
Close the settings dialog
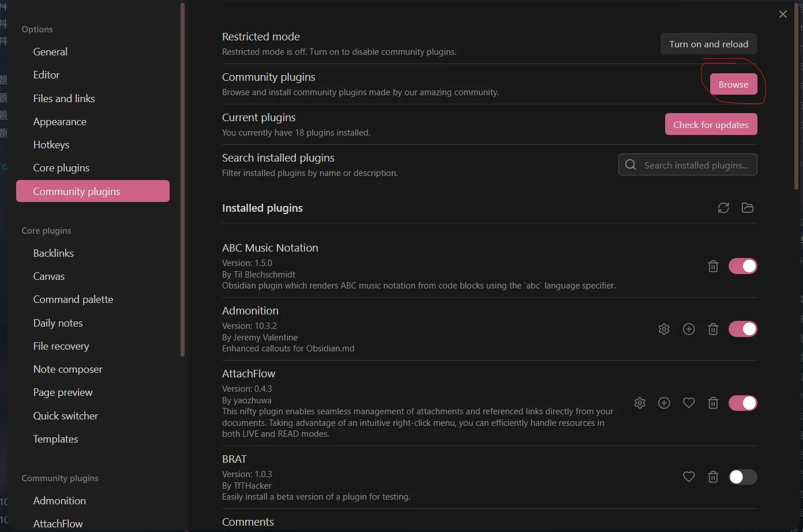coord(783,14)
